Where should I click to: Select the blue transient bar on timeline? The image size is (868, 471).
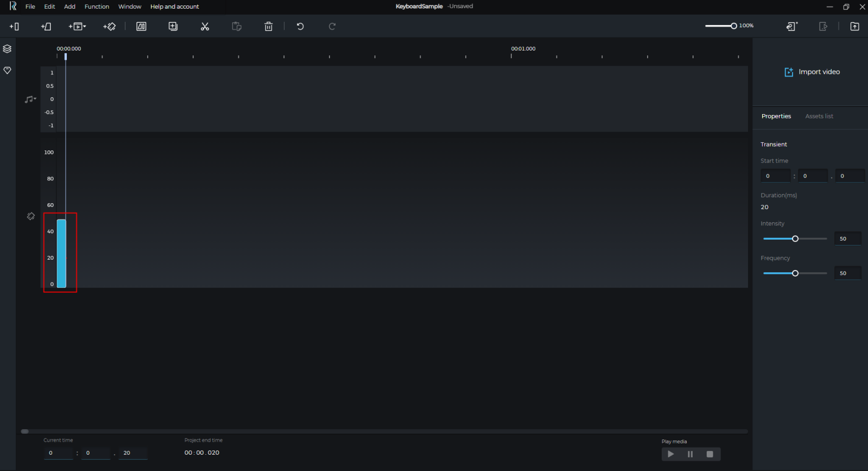61,253
